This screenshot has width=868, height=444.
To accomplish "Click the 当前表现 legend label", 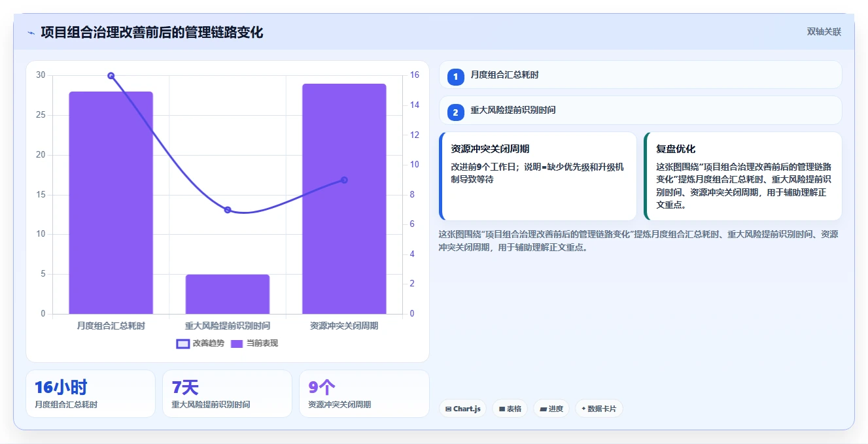I will tap(262, 343).
